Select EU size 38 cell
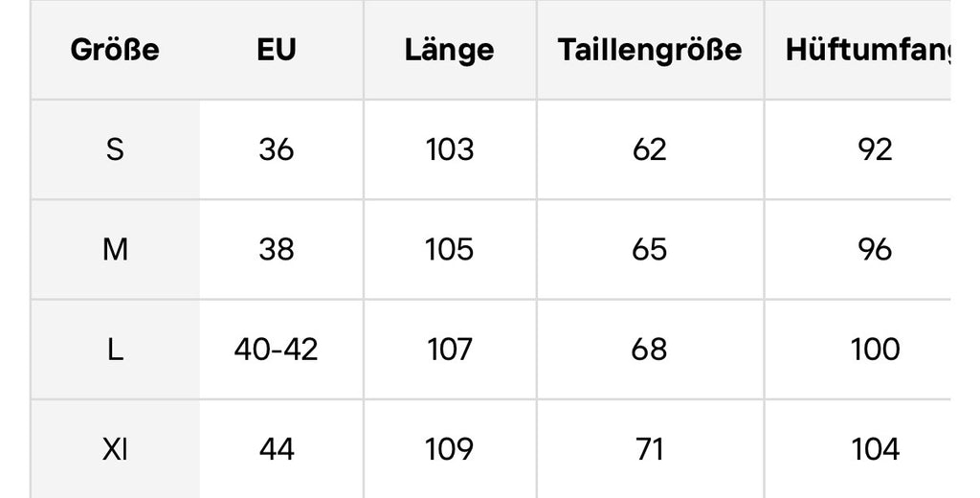The width and height of the screenshot is (980, 498). pos(277,249)
